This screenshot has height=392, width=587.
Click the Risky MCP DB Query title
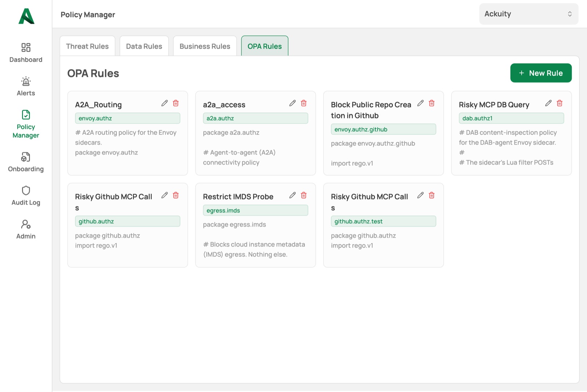coord(494,105)
